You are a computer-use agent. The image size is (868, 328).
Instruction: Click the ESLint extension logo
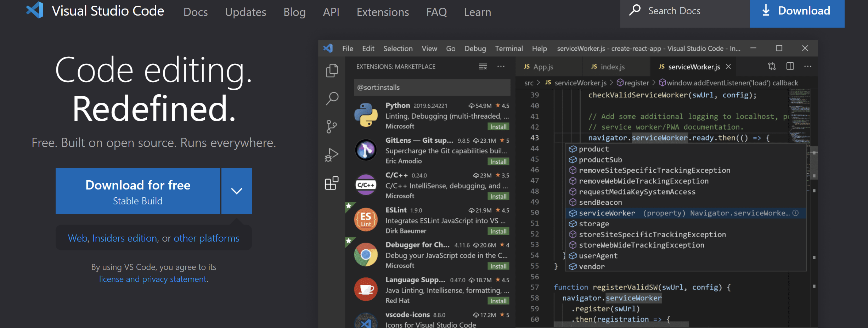366,219
